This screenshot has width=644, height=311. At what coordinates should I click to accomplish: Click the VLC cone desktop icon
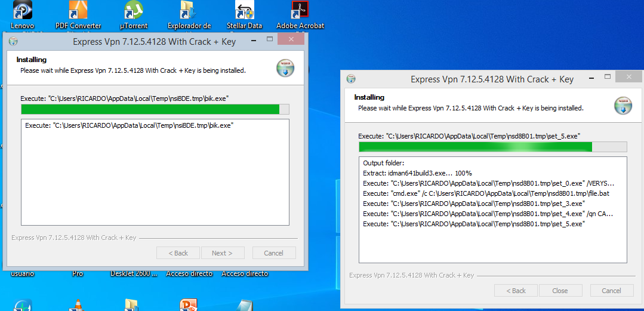(x=77, y=306)
